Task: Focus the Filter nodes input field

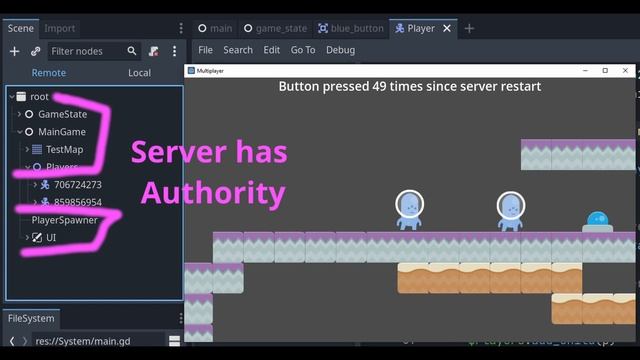Action: click(x=94, y=51)
